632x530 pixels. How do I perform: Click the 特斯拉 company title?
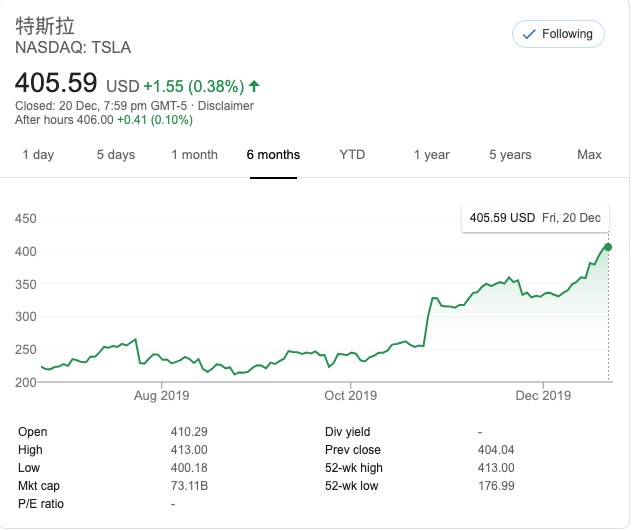pyautogui.click(x=45, y=26)
